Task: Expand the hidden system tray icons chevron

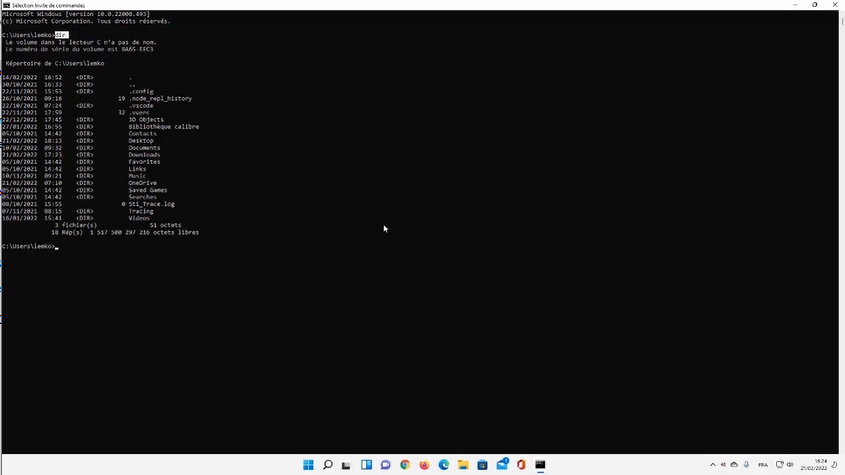Action: pos(713,465)
